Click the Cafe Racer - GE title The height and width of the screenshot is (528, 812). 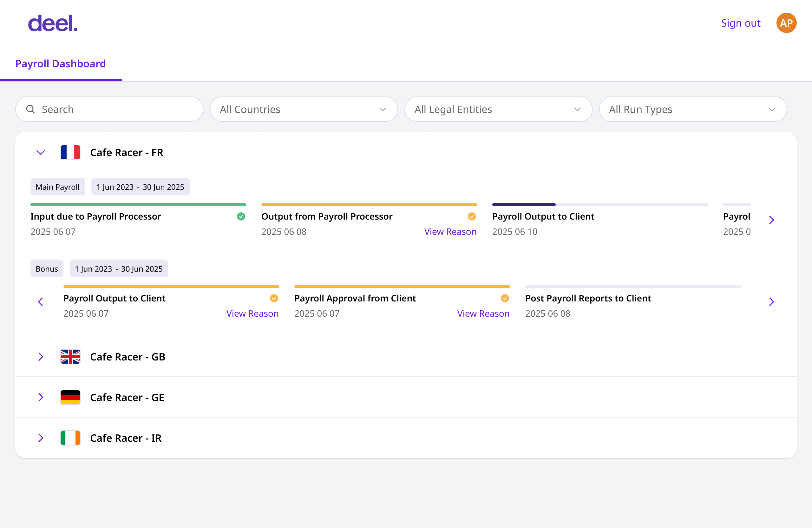coord(127,397)
